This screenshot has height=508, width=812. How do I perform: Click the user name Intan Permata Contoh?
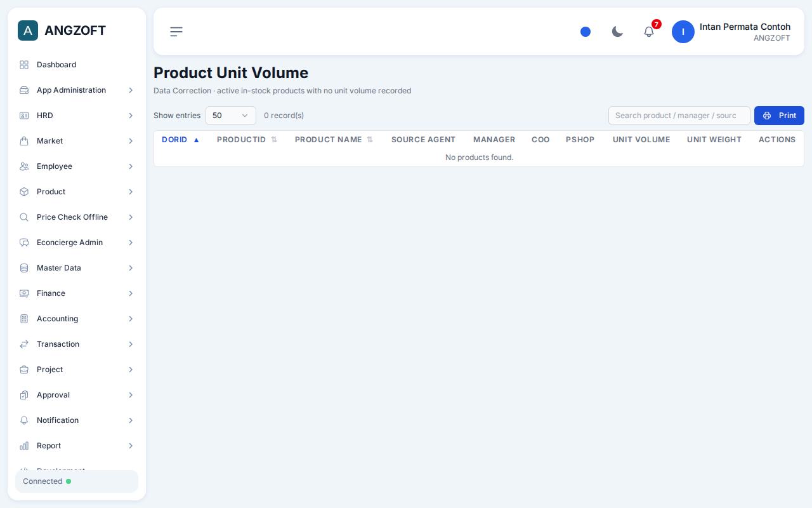tap(745, 27)
